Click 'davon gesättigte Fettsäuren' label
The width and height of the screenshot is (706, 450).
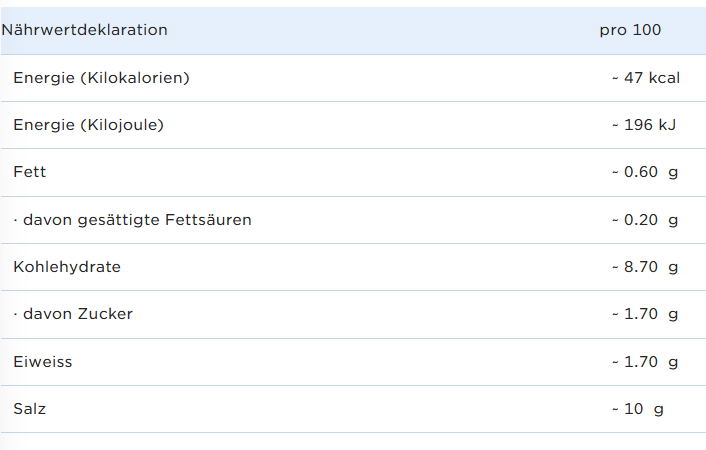point(133,220)
